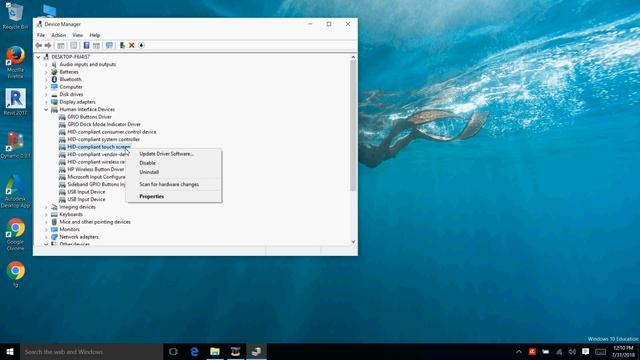Click the Disable down-arrow toolbar icon
The image size is (640, 360).
tap(141, 45)
